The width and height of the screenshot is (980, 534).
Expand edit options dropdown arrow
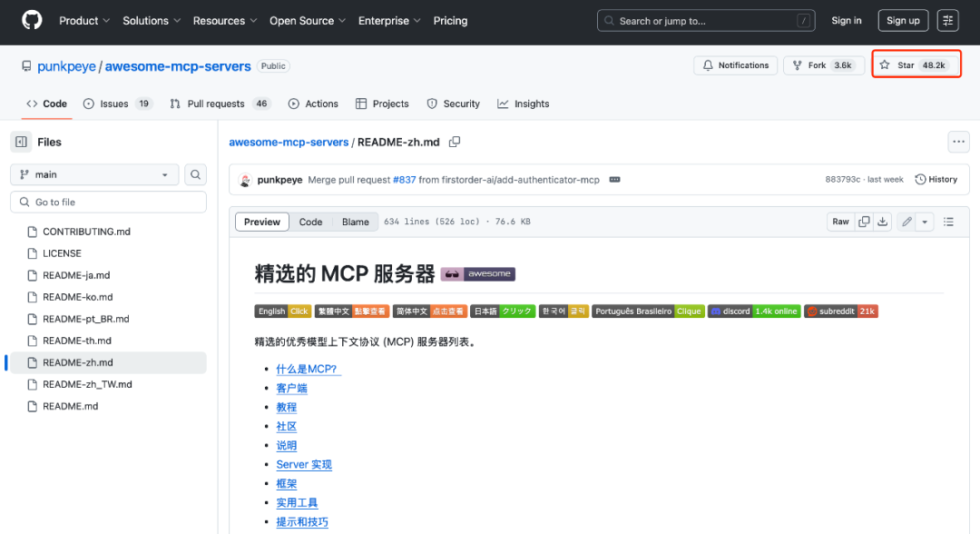pos(925,222)
